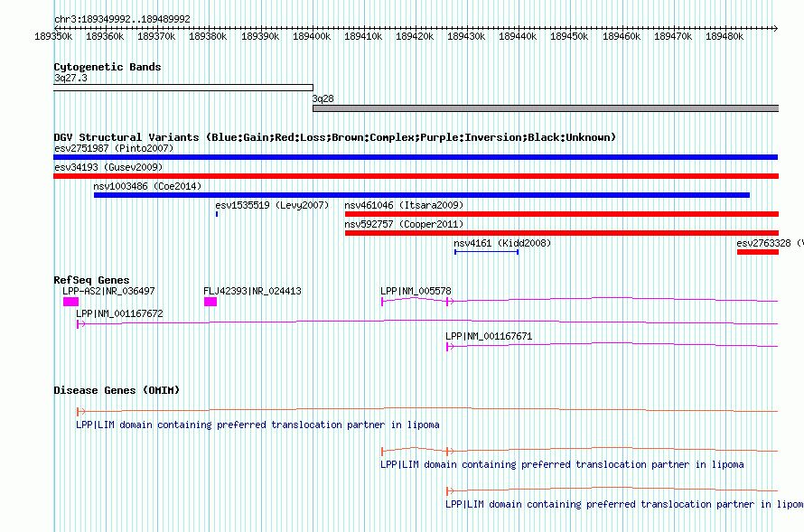
Task: Click the 189420k ruler tick label
Action: point(415,37)
